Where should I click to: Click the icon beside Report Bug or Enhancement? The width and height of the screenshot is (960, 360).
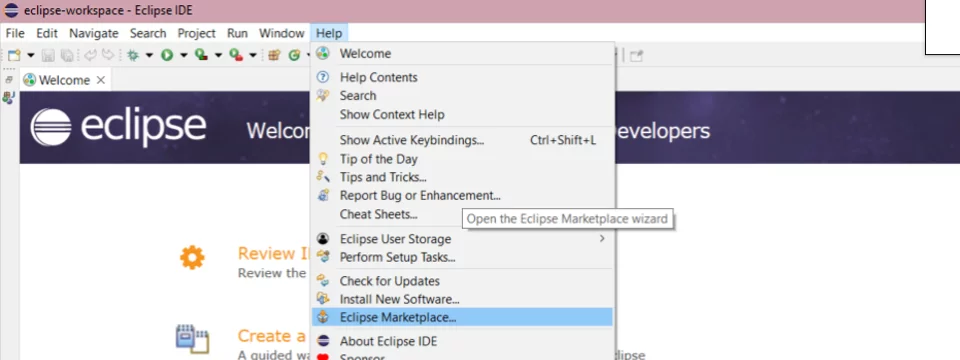pyautogui.click(x=323, y=195)
